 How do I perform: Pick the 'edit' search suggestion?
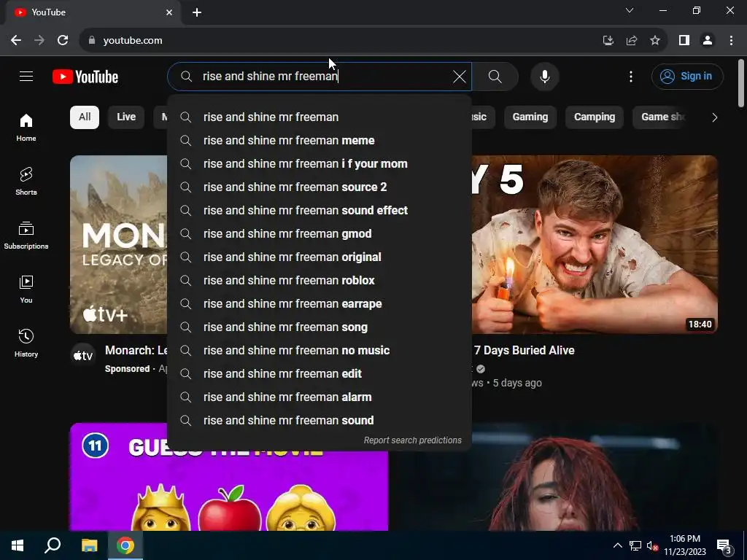pos(320,374)
